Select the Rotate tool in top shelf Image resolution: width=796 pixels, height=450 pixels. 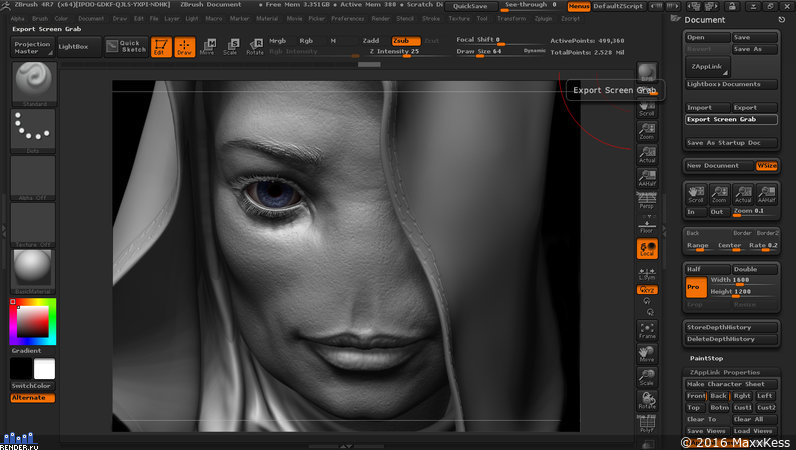(255, 47)
